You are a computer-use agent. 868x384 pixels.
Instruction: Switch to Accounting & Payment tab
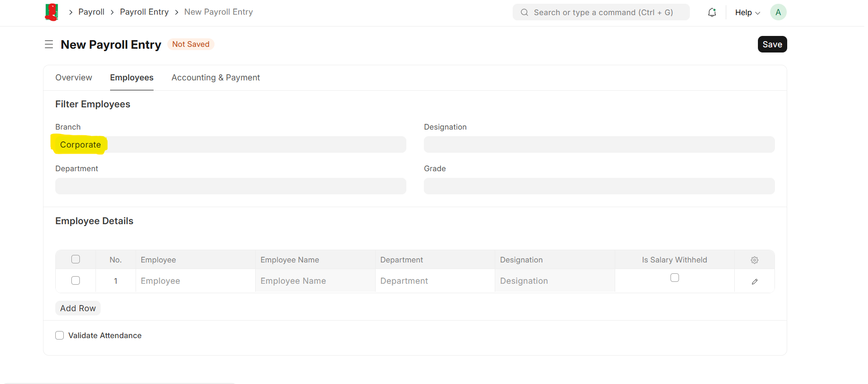pyautogui.click(x=215, y=78)
